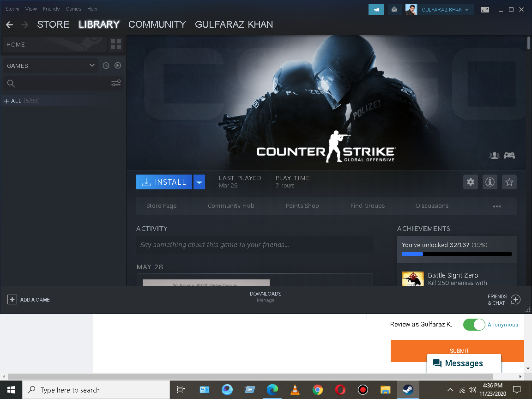
Task: Open the Windows notification center
Action: (x=517, y=390)
